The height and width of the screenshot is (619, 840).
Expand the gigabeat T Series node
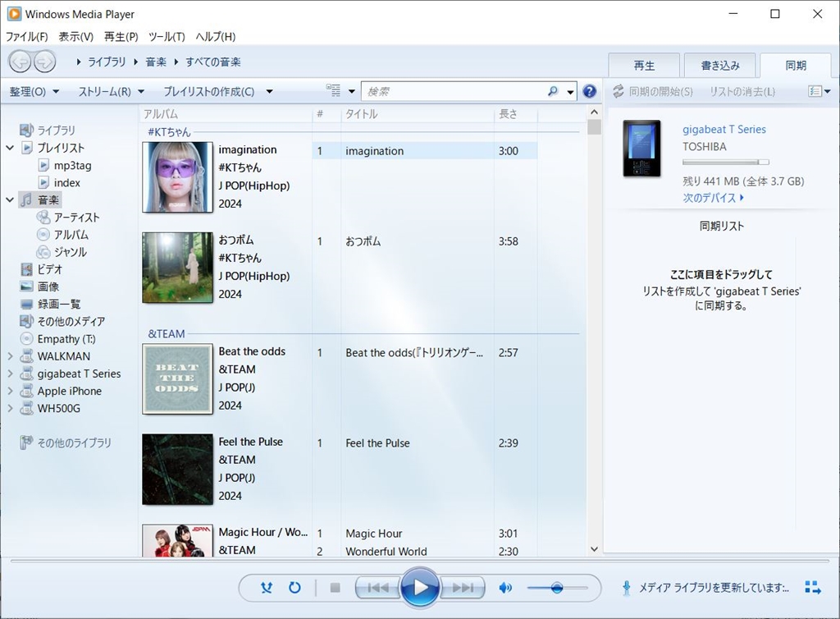10,374
